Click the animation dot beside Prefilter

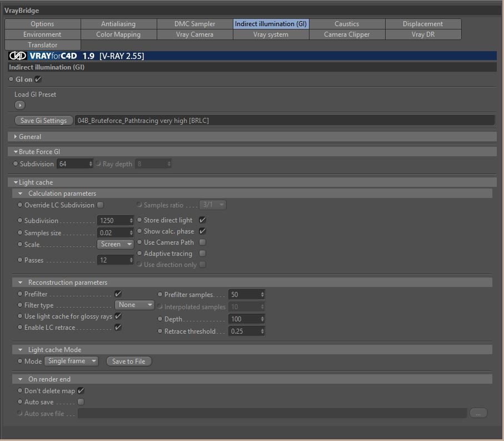point(20,294)
